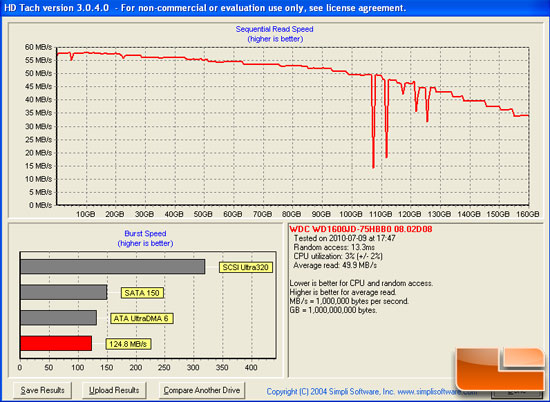Image resolution: width=550 pixels, height=402 pixels.
Task: Click the 30 MB/s axis label
Action: 38,126
